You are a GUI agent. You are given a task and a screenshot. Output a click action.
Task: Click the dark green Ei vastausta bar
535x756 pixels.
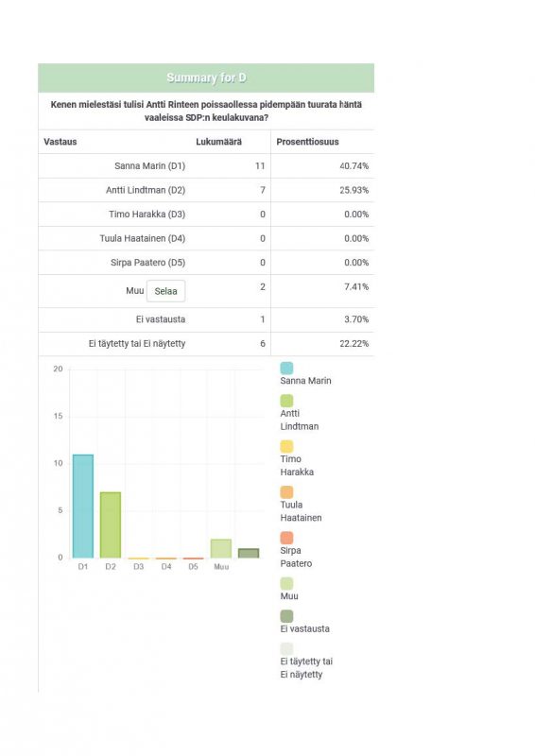pyautogui.click(x=249, y=553)
